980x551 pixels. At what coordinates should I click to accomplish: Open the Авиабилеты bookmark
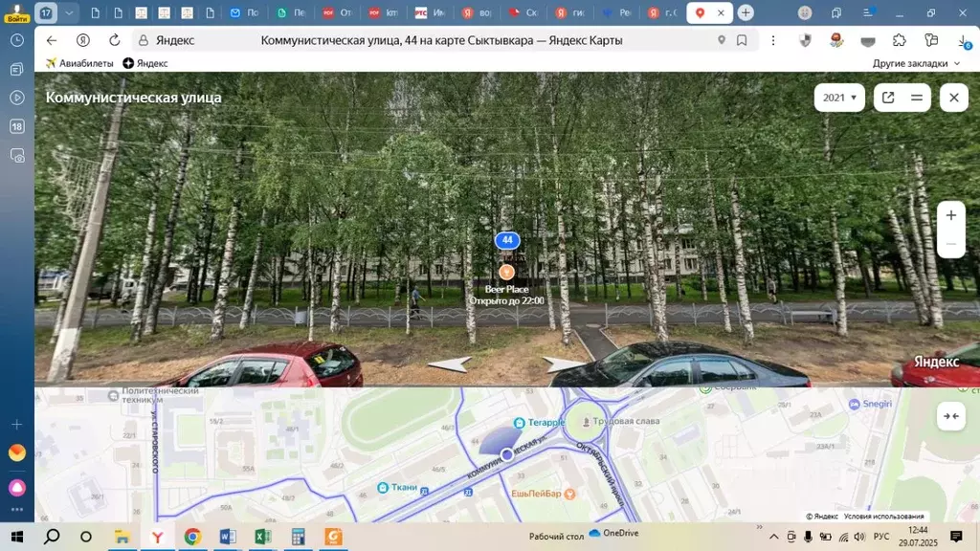[79, 63]
